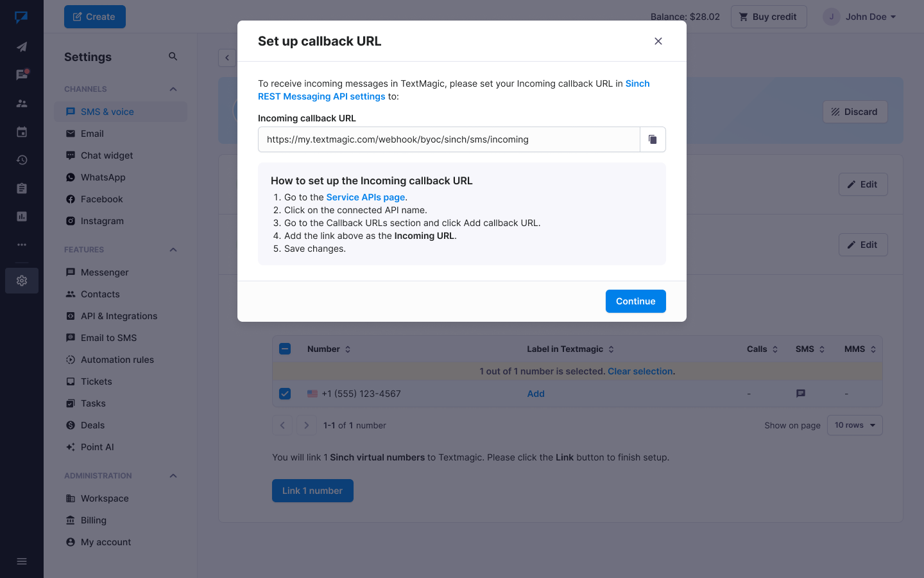
Task: Click the select-all checkbox in the table header
Action: coord(284,349)
